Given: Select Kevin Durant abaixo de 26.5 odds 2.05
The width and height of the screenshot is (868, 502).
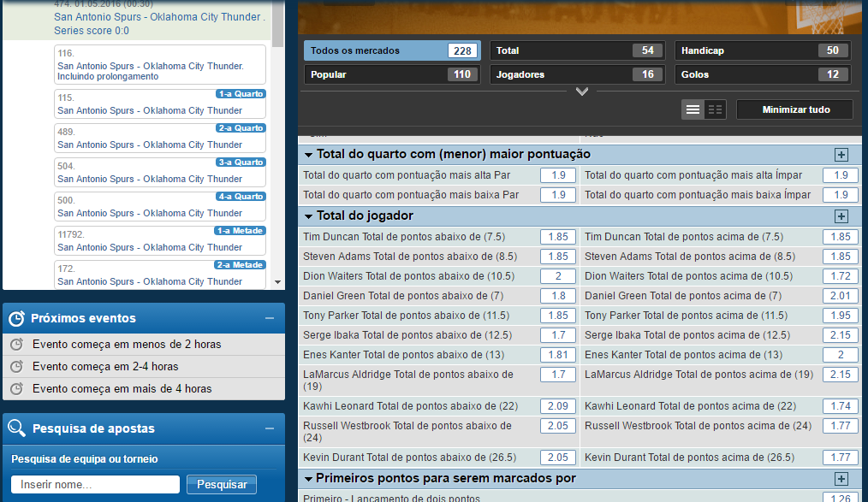Looking at the screenshot, I should pos(558,458).
